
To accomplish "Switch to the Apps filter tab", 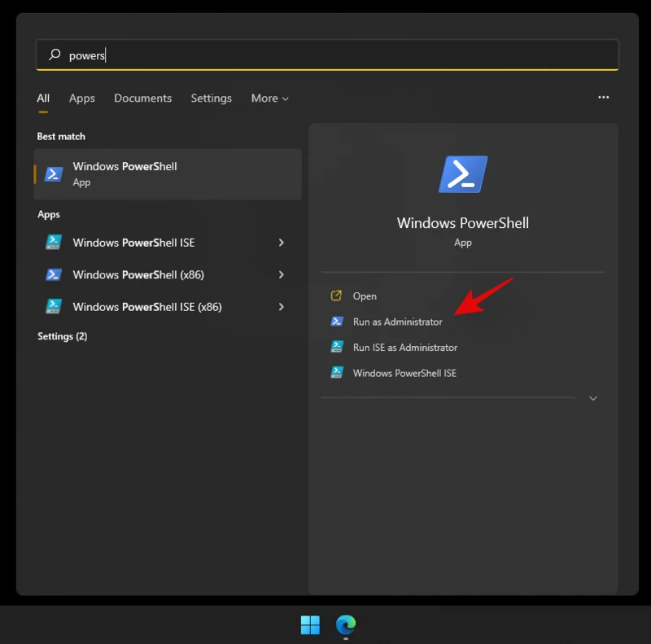I will [81, 98].
